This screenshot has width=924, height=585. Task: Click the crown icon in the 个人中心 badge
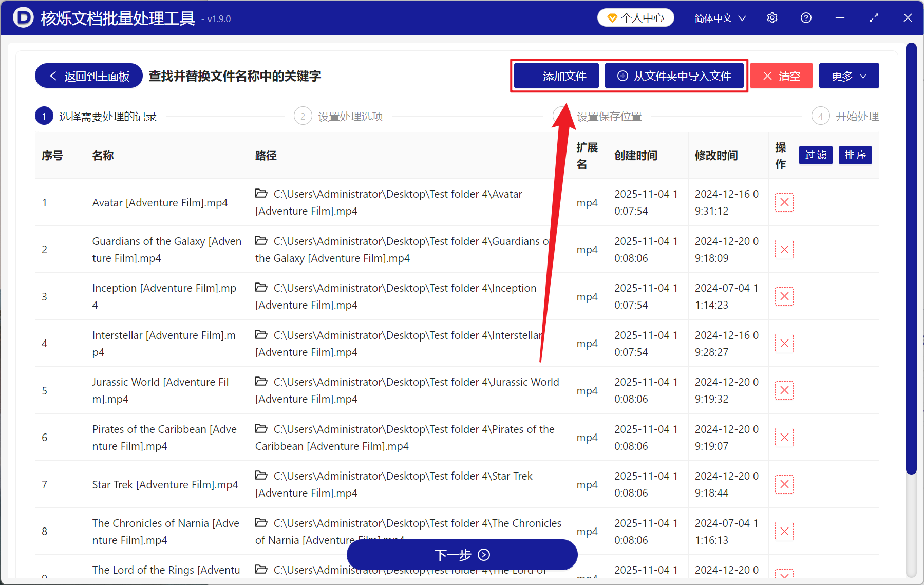(611, 17)
